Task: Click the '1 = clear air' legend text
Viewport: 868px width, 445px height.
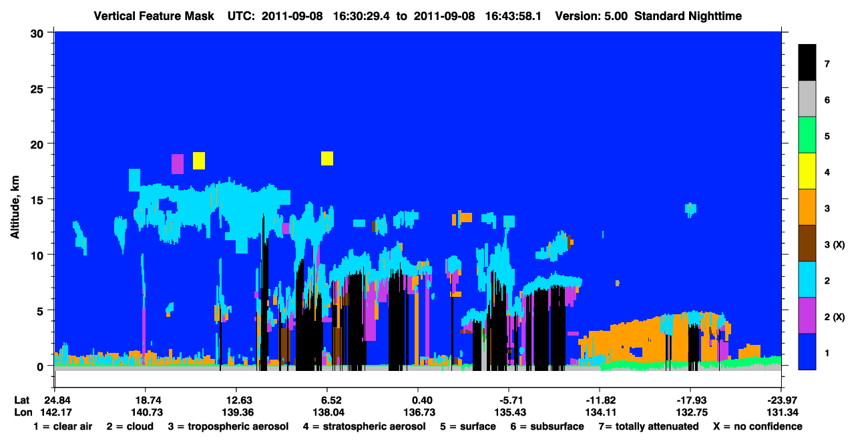Action: (x=62, y=426)
